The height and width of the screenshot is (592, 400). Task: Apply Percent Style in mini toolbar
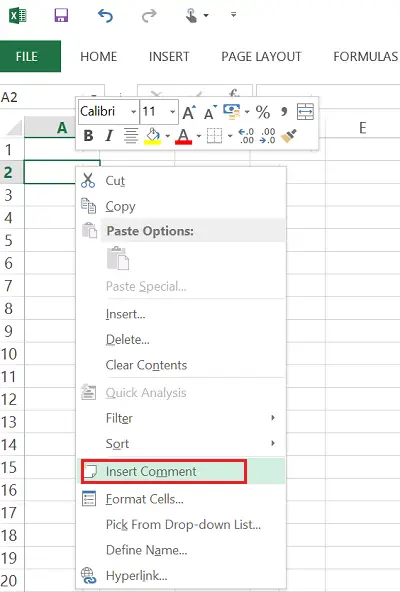click(263, 112)
